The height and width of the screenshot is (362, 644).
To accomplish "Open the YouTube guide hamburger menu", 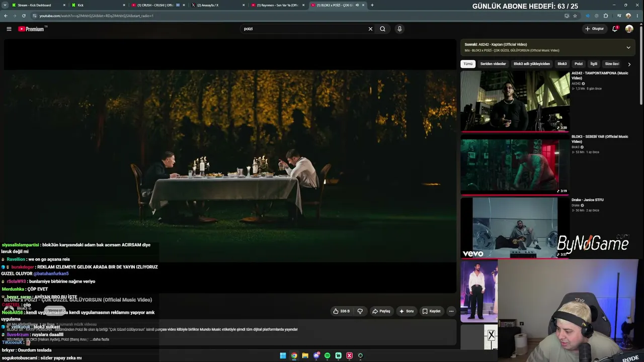I will tap(9, 29).
